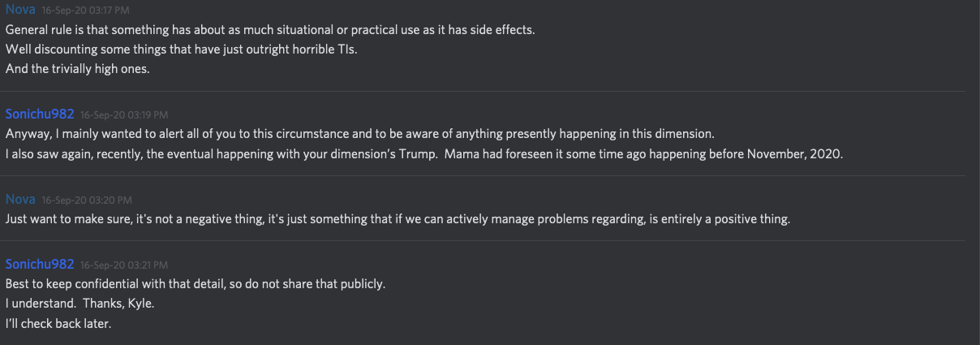Click the 16-Sep-20 03:19 PM timestamp
The width and height of the screenshot is (980, 345).
[x=124, y=114]
